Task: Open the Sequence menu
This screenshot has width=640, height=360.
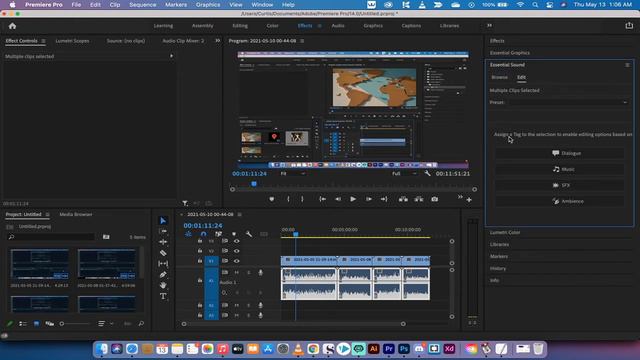Action: [x=142, y=4]
